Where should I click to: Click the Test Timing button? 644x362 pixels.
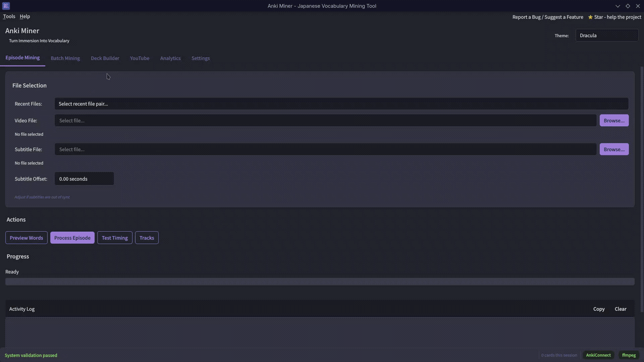click(115, 238)
